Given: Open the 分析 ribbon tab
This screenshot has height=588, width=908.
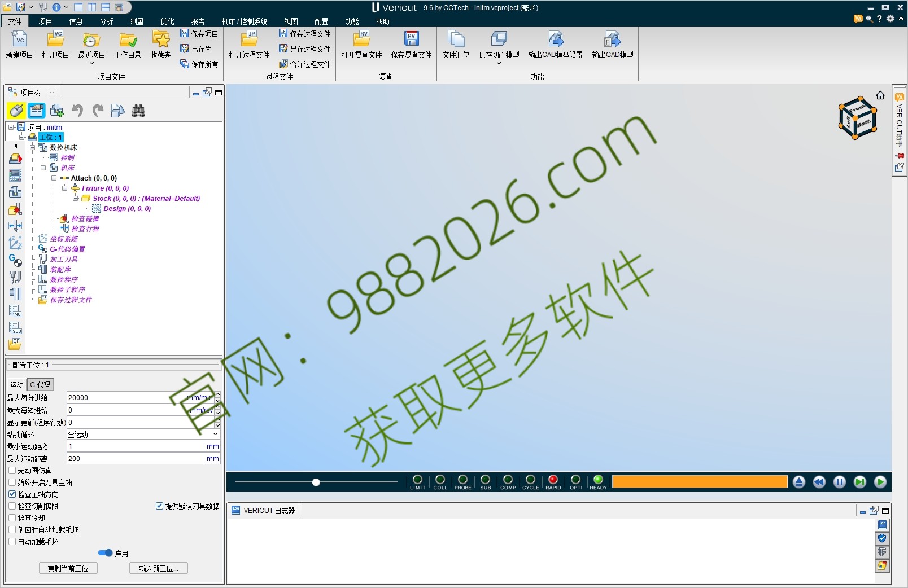Looking at the screenshot, I should point(106,21).
